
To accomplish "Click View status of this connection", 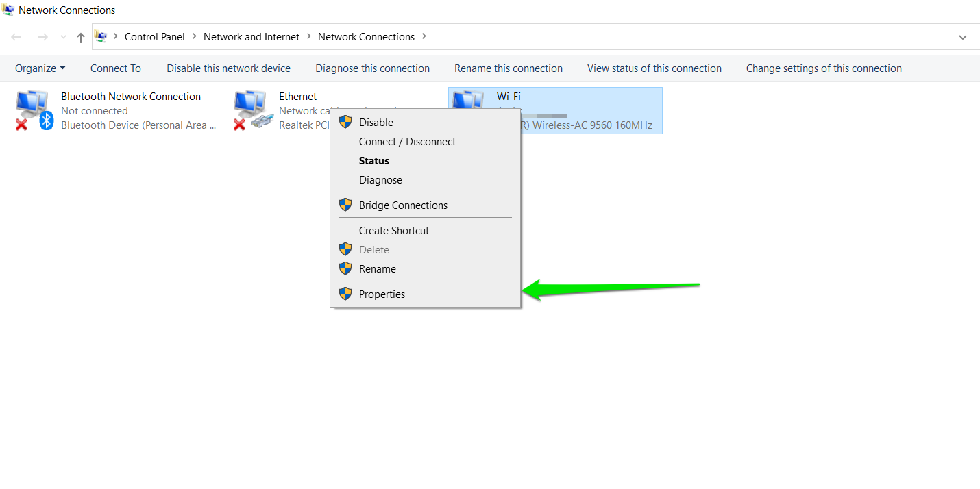I will (x=654, y=68).
